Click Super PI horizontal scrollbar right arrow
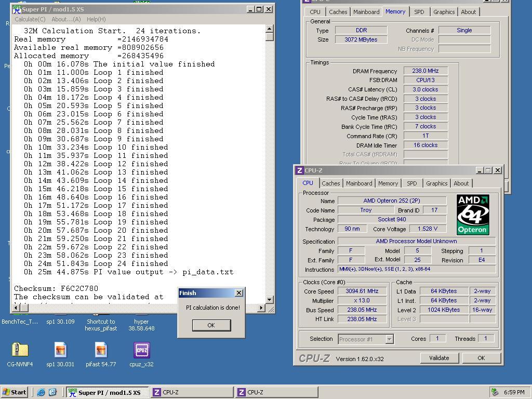 tap(261, 308)
